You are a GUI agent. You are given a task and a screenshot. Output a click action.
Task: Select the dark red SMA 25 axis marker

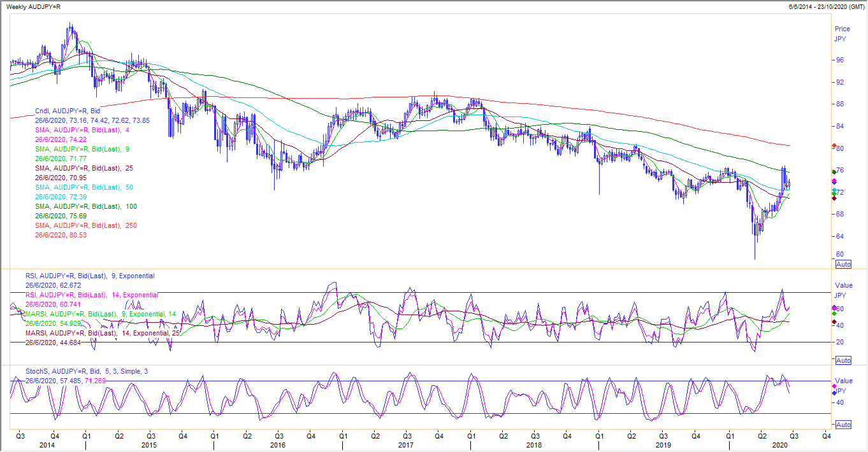834,198
